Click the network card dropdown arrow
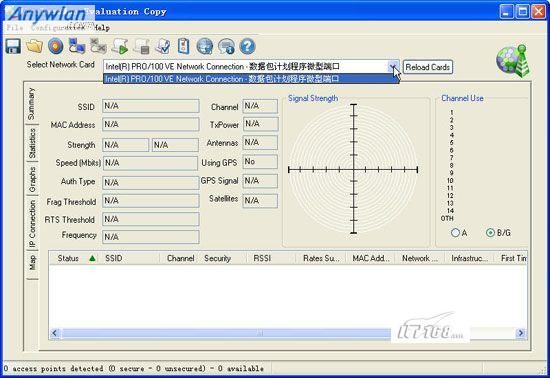Screen dimensions: 550x378 [393, 66]
